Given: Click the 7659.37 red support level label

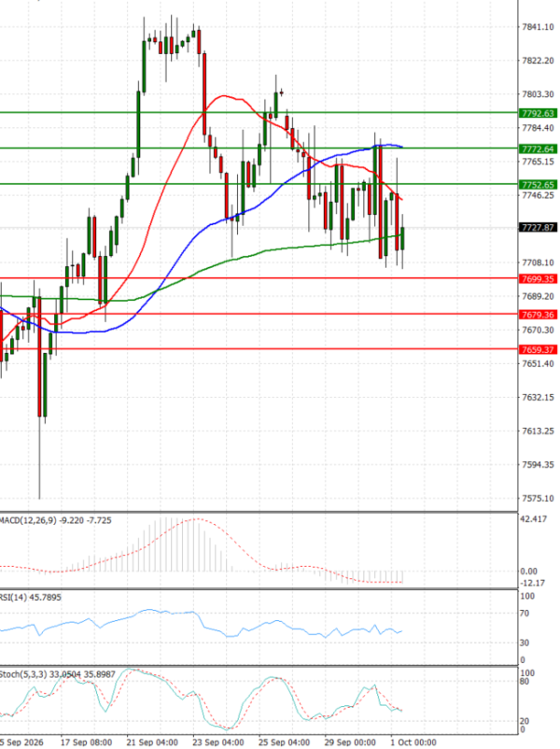Looking at the screenshot, I should pyautogui.click(x=538, y=350).
